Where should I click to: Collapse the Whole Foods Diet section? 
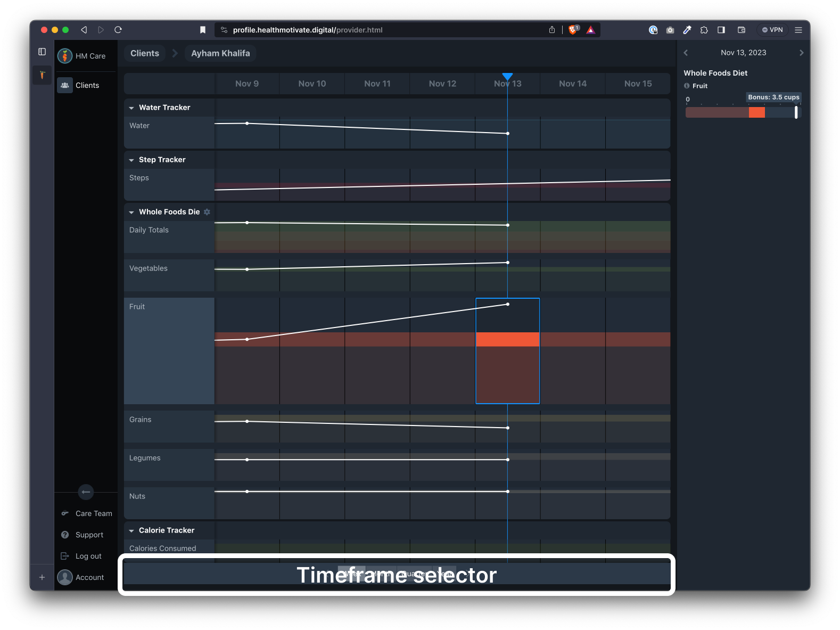point(131,212)
